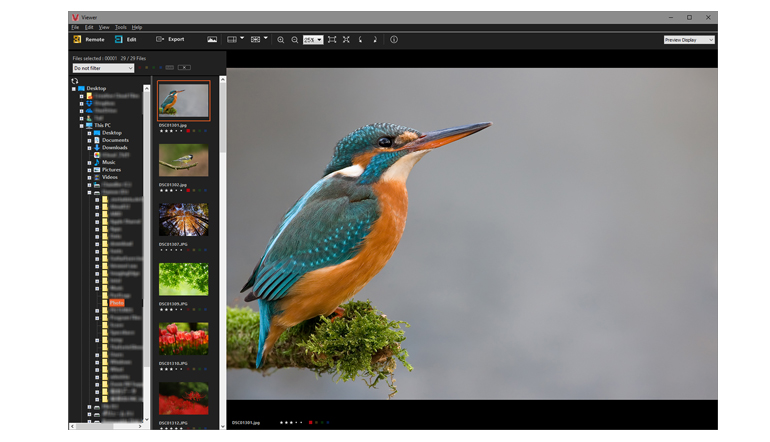This screenshot has height=442, width=770.
Task: Open the View menu
Action: coord(104,27)
